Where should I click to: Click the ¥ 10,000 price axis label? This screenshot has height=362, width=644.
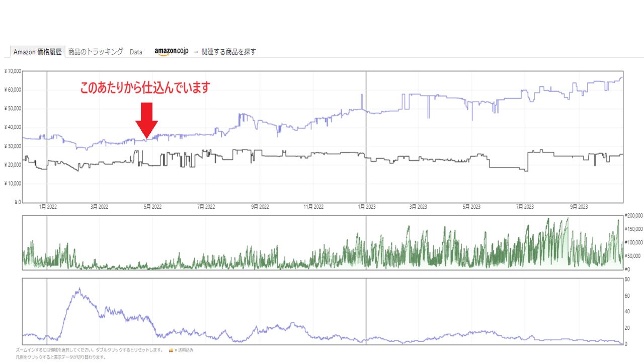13,184
